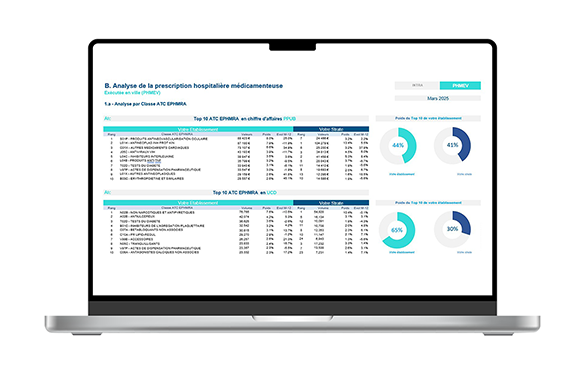
Task: Select the C08A Antagonistes Calciques Non Associes row
Action: (x=236, y=253)
